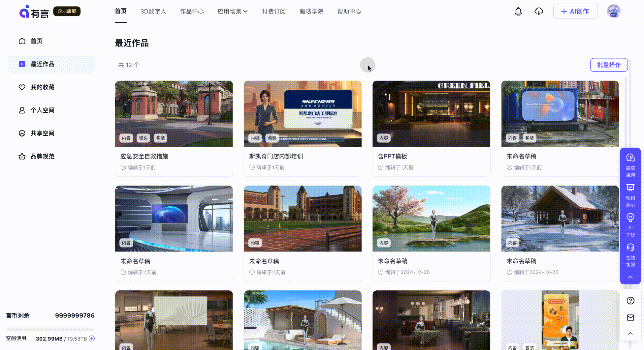Open the globe studio draft thumbnail
This screenshot has width=644, height=350.
[x=174, y=219]
